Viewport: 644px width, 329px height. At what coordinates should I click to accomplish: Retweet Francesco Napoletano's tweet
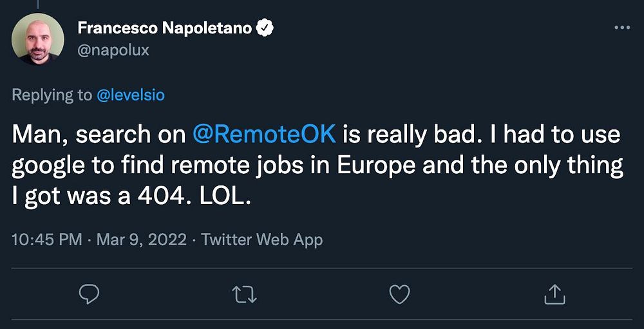point(244,295)
